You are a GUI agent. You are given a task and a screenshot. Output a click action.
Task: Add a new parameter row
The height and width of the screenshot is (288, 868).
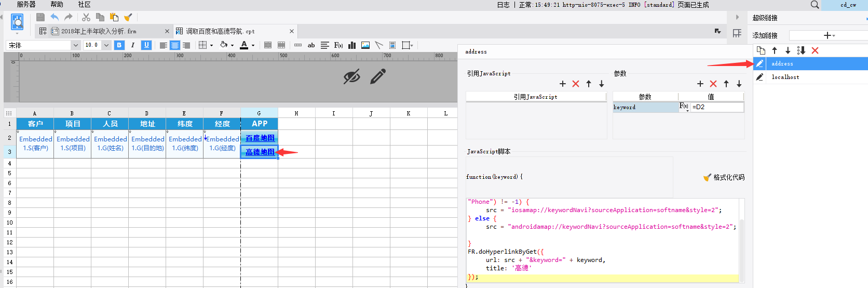pos(700,84)
